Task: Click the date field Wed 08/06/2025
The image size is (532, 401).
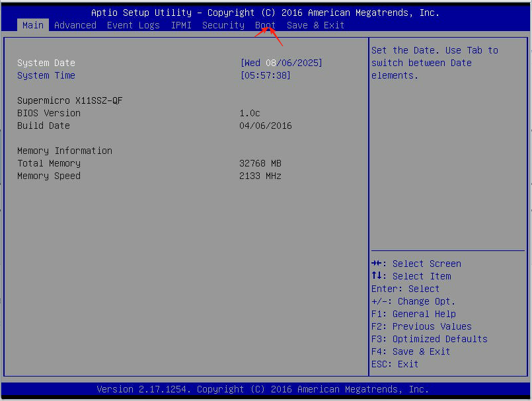Action: point(282,63)
